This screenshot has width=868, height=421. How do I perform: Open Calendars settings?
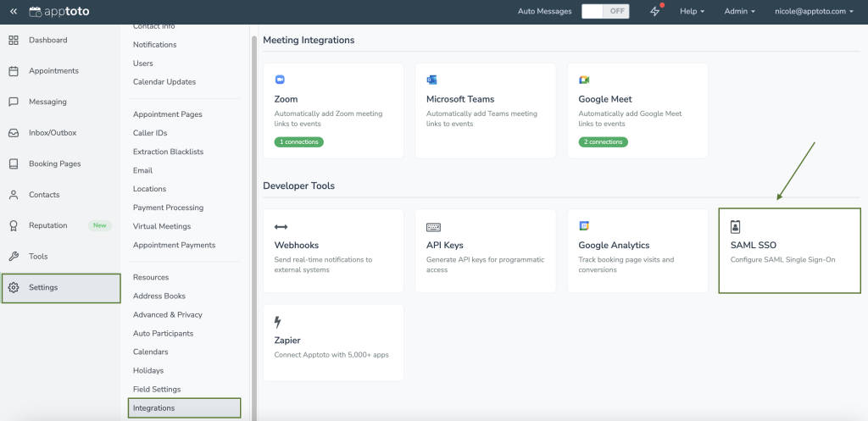pos(151,352)
